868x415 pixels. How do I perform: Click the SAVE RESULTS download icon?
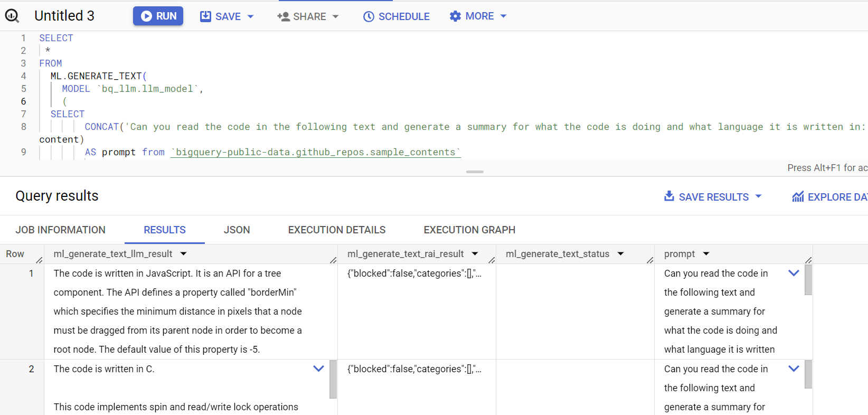669,196
